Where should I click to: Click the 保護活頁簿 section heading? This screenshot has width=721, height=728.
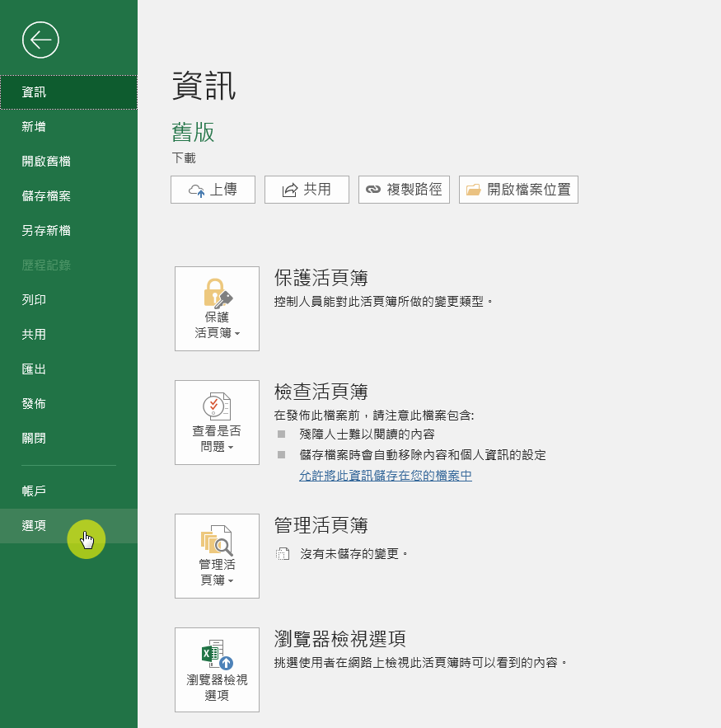tap(321, 278)
